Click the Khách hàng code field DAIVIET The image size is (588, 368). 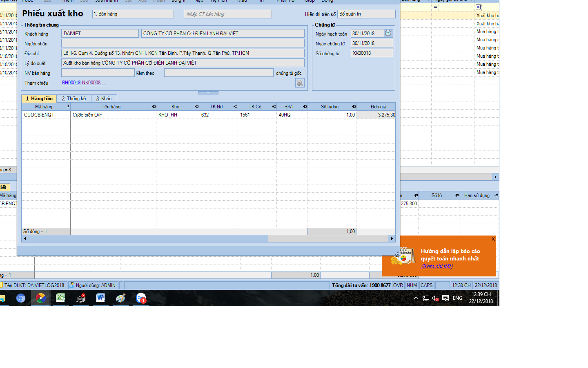(100, 34)
